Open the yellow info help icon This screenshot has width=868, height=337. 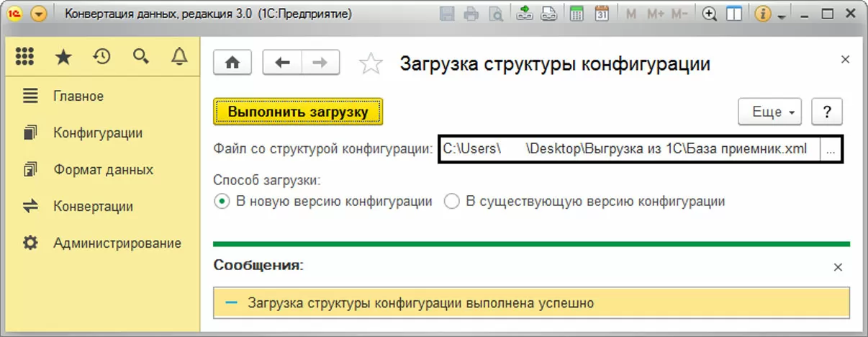pos(764,14)
